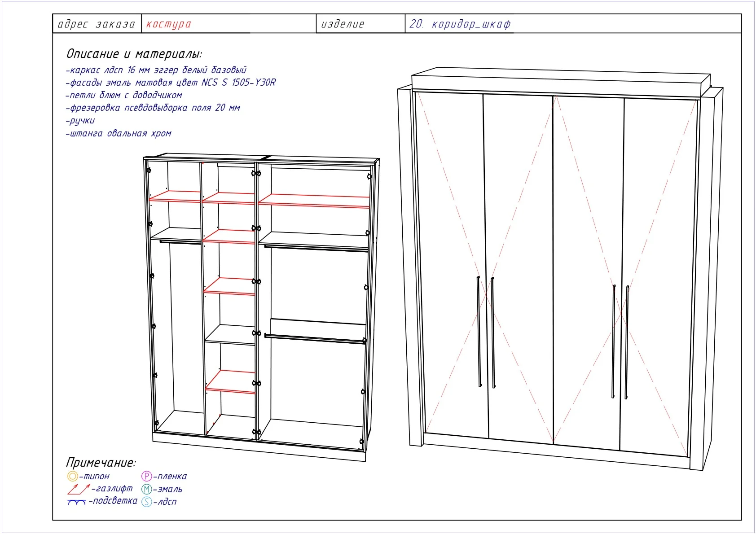The width and height of the screenshot is (756, 534).
Task: Click the magenta P пленка circle icon
Action: point(147,476)
